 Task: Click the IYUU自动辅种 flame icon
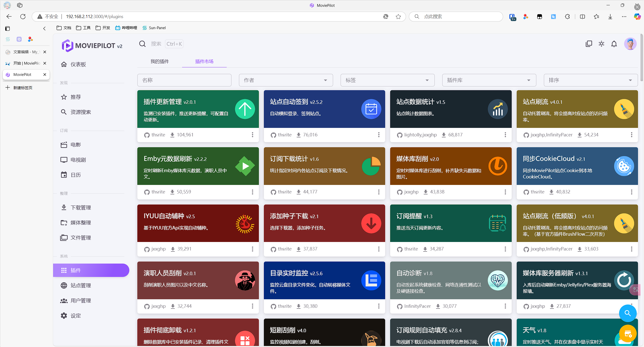tap(245, 223)
